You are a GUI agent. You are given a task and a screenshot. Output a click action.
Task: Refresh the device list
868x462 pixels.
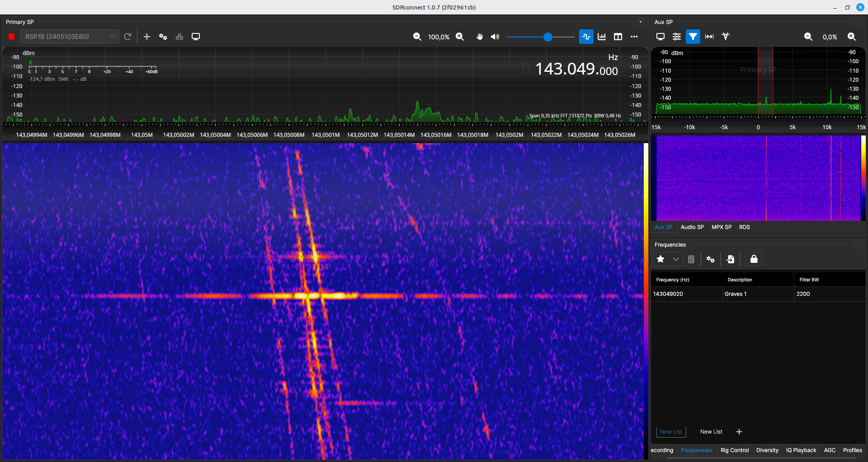[127, 37]
